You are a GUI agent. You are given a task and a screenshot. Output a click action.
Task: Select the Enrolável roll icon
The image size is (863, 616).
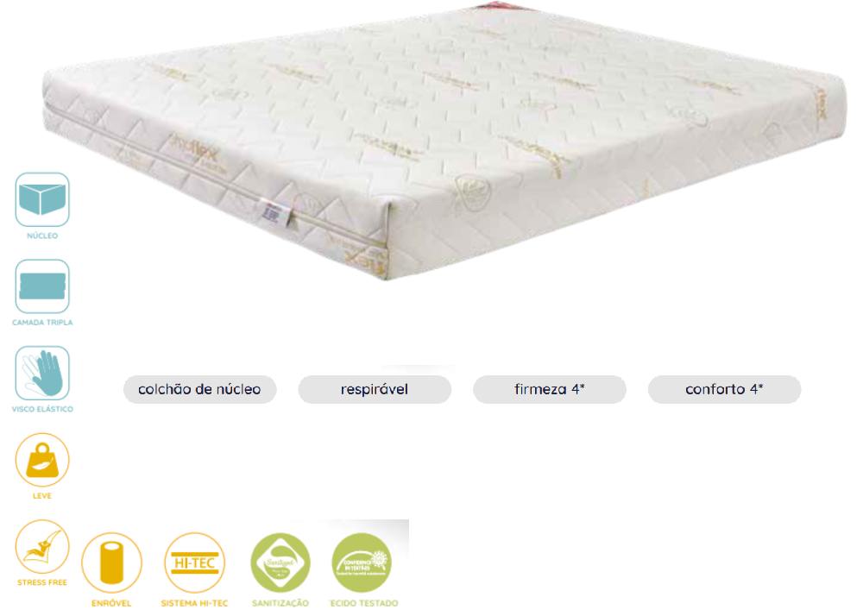point(111,563)
